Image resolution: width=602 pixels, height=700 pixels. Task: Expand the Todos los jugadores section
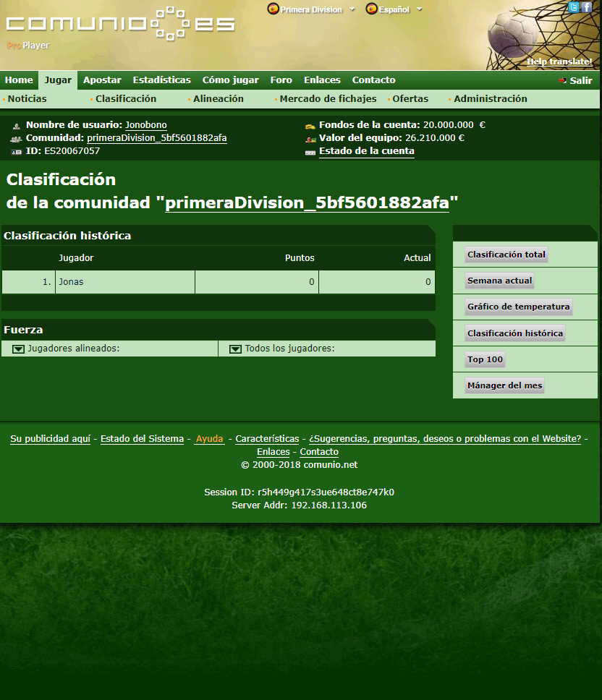coord(235,349)
